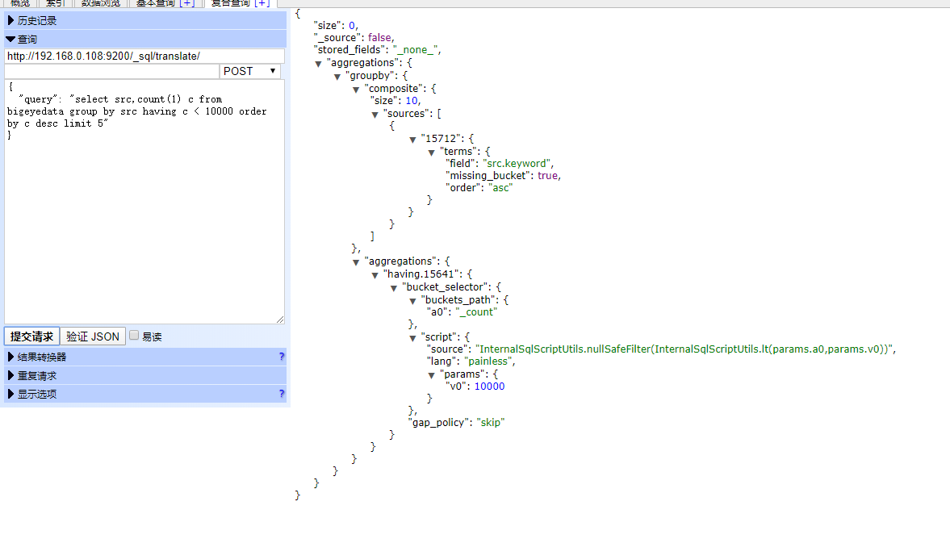This screenshot has height=560, width=950.
Task: Enable the 易读 checkbox
Action: tap(134, 336)
